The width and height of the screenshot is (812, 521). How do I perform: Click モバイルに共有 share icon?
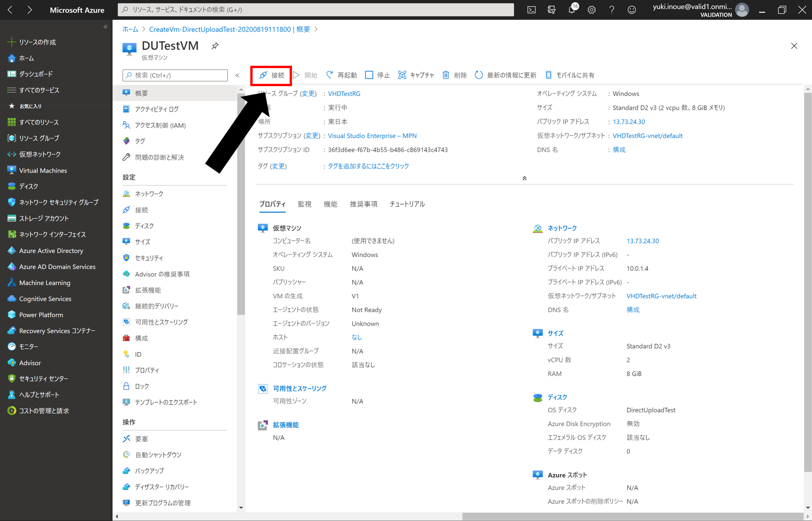coord(548,75)
